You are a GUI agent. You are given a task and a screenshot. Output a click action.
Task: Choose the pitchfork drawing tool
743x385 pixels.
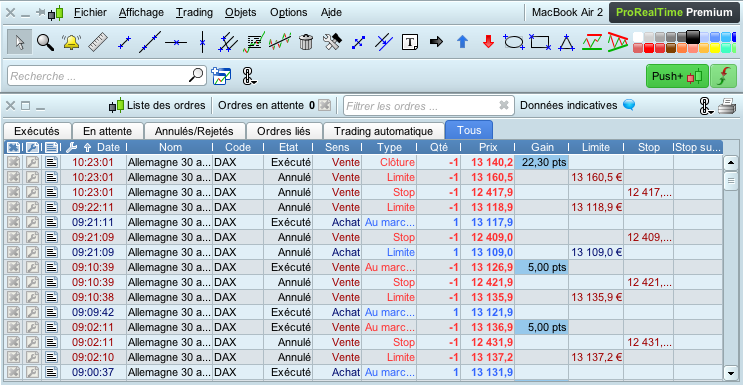(228, 42)
